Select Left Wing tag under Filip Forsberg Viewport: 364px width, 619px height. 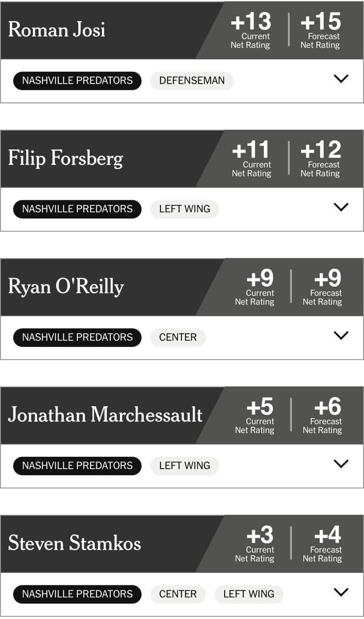click(x=184, y=209)
